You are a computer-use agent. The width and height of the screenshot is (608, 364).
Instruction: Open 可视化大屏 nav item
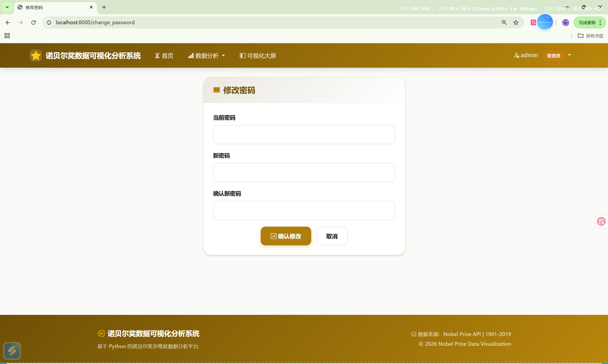258,56
